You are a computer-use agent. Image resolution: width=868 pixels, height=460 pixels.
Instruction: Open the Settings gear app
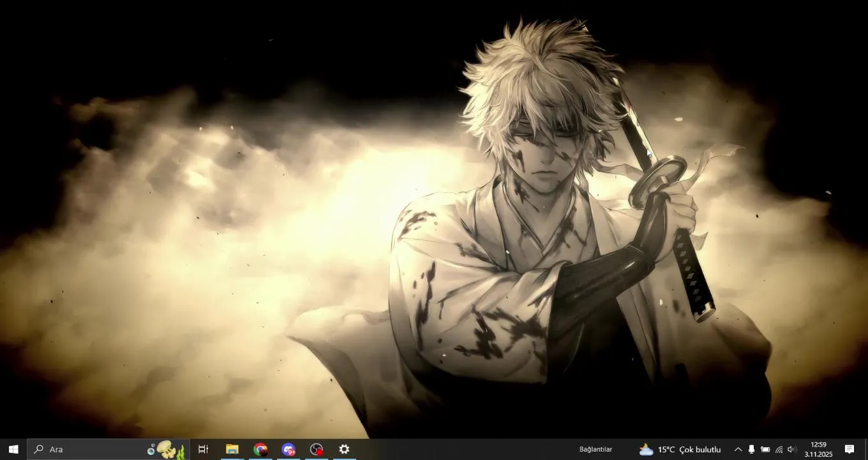[345, 449]
